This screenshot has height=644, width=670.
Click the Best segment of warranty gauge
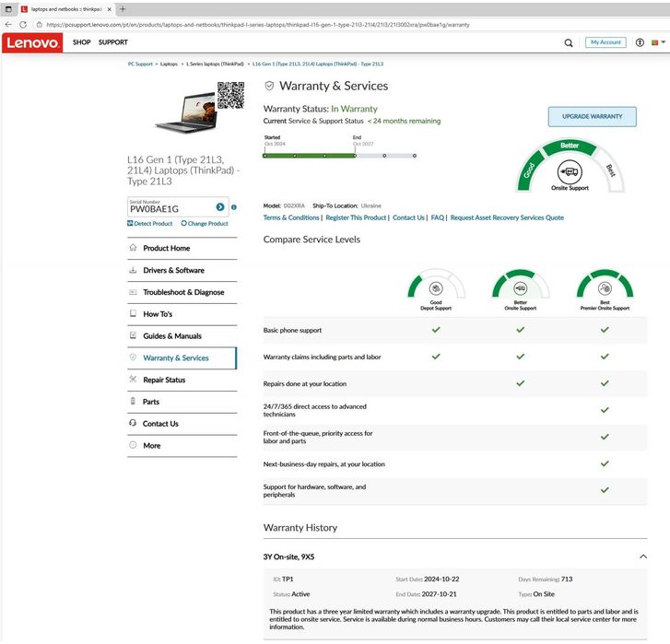[x=610, y=170]
